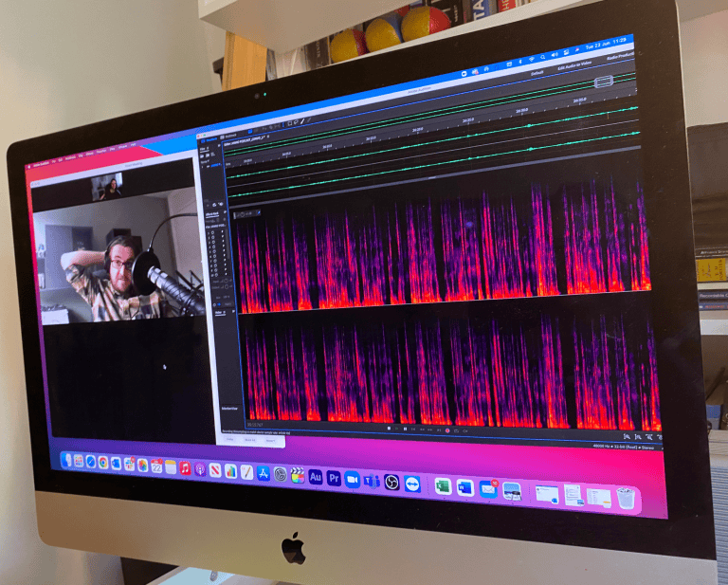The height and width of the screenshot is (585, 728).
Task: Open Spotlight search in the menu bar
Action: (x=543, y=57)
